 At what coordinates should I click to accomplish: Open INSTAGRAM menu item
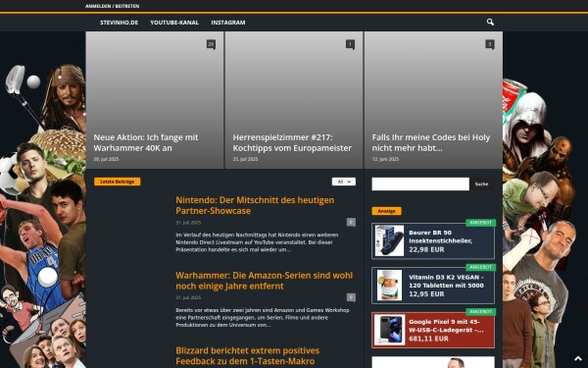pyautogui.click(x=228, y=23)
